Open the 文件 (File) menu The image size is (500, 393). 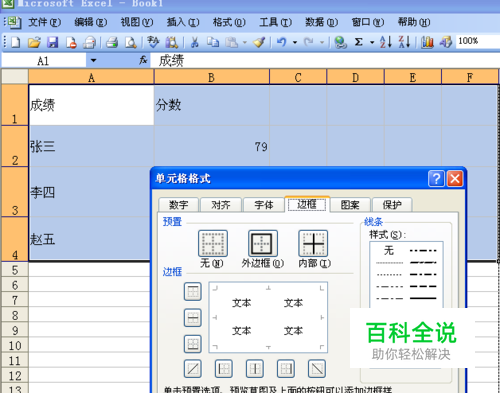pos(44,22)
